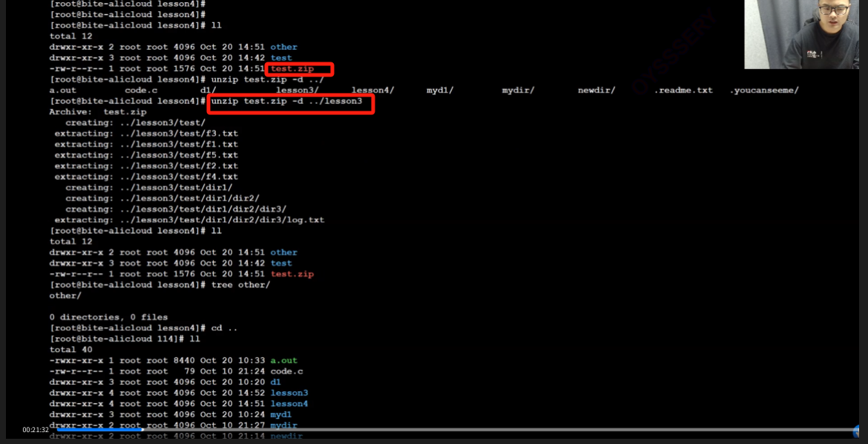Click the newdir/ tab-completion entry
The width and height of the screenshot is (868, 444).
[x=596, y=91]
